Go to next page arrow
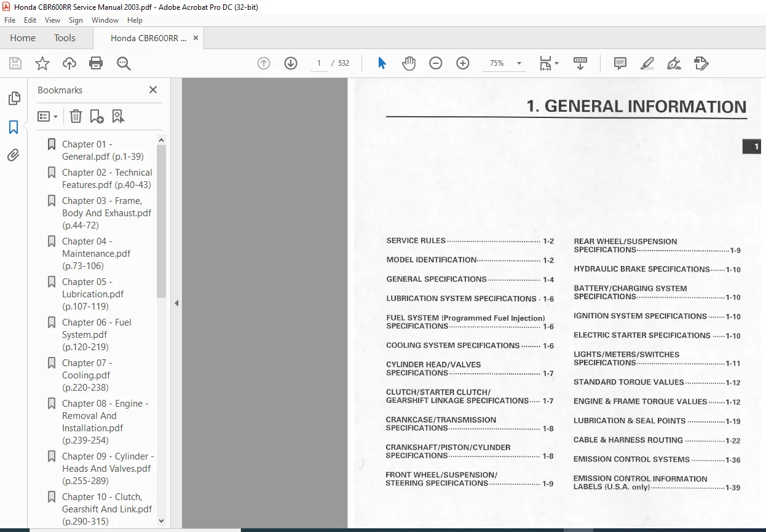 click(x=291, y=63)
